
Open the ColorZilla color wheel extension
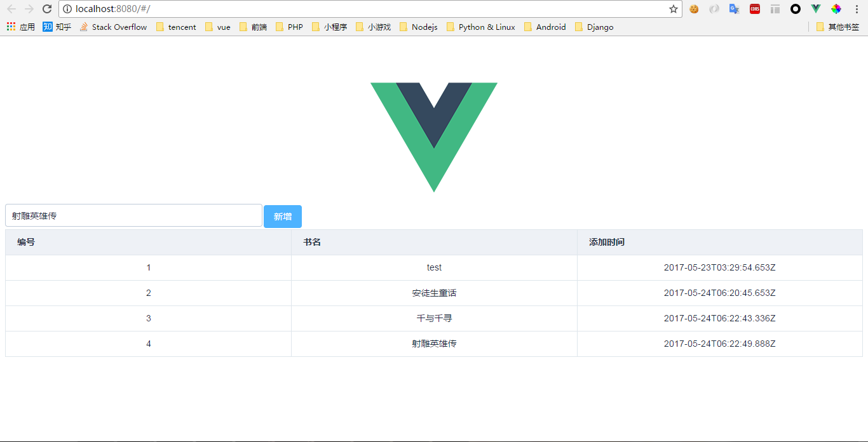point(836,9)
